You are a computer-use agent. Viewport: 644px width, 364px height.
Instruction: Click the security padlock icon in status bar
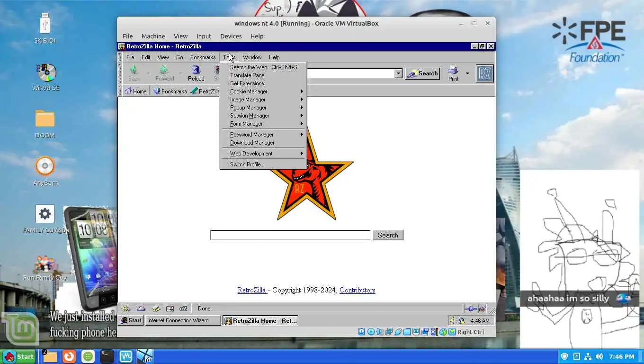[x=483, y=309]
